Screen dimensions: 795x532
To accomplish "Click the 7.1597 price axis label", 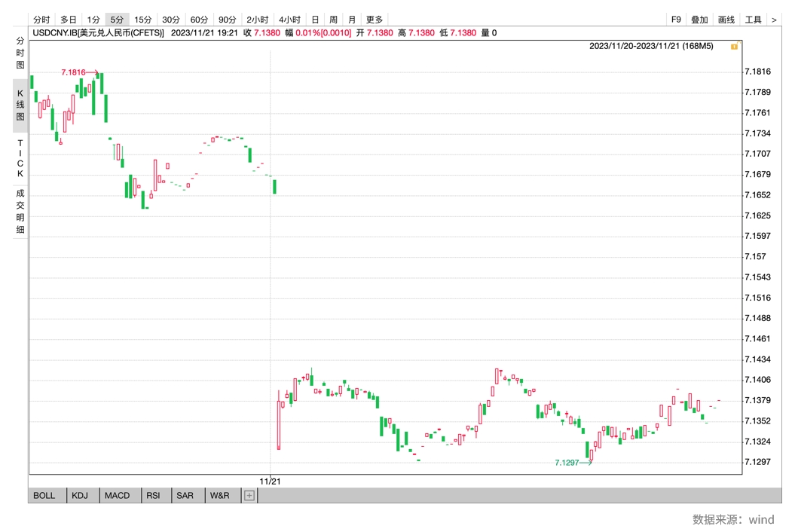I will tap(757, 236).
